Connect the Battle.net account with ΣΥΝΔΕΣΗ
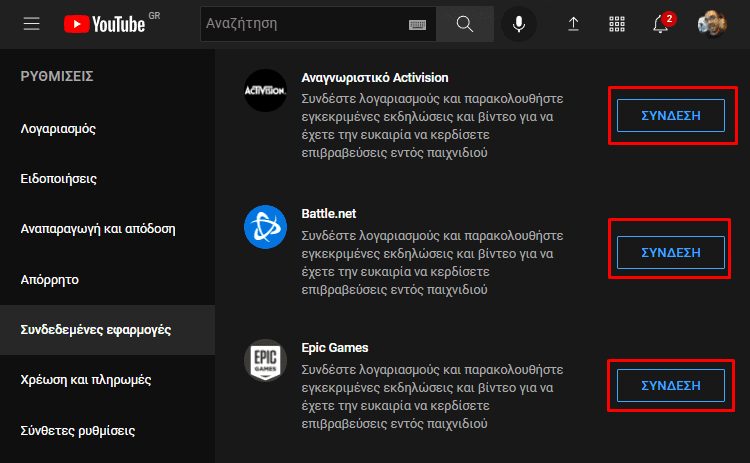 click(670, 251)
